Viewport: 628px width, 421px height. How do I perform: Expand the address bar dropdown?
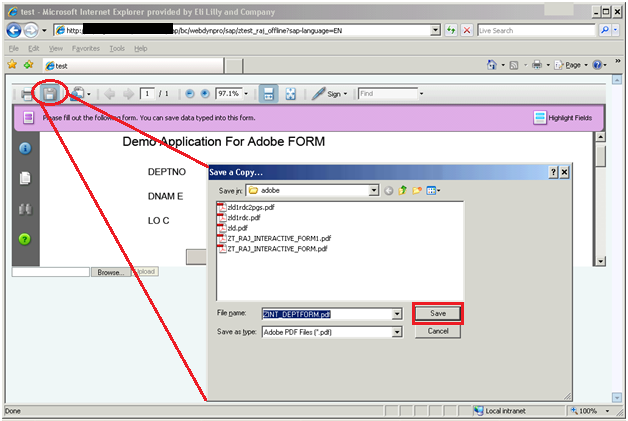[x=435, y=30]
